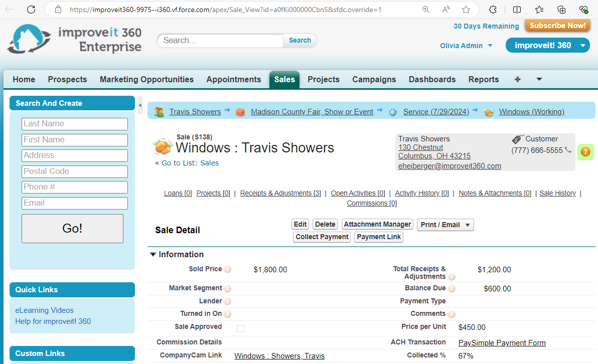598x364 pixels.
Task: Click the Delete button
Action: [x=325, y=224]
